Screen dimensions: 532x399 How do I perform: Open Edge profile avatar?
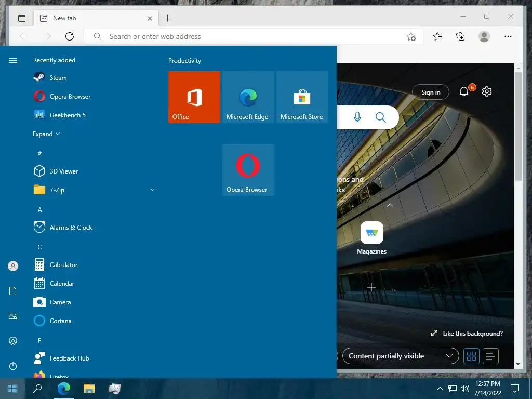[x=484, y=36]
